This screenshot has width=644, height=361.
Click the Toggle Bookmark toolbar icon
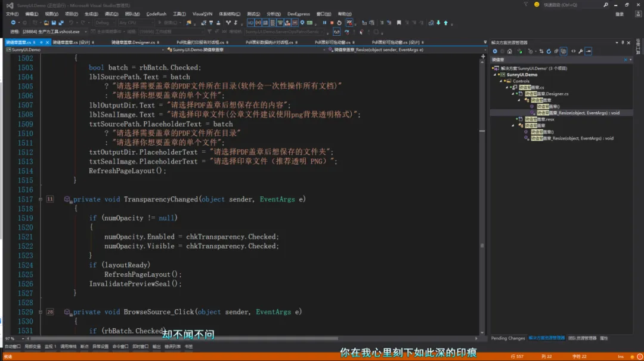(x=399, y=23)
